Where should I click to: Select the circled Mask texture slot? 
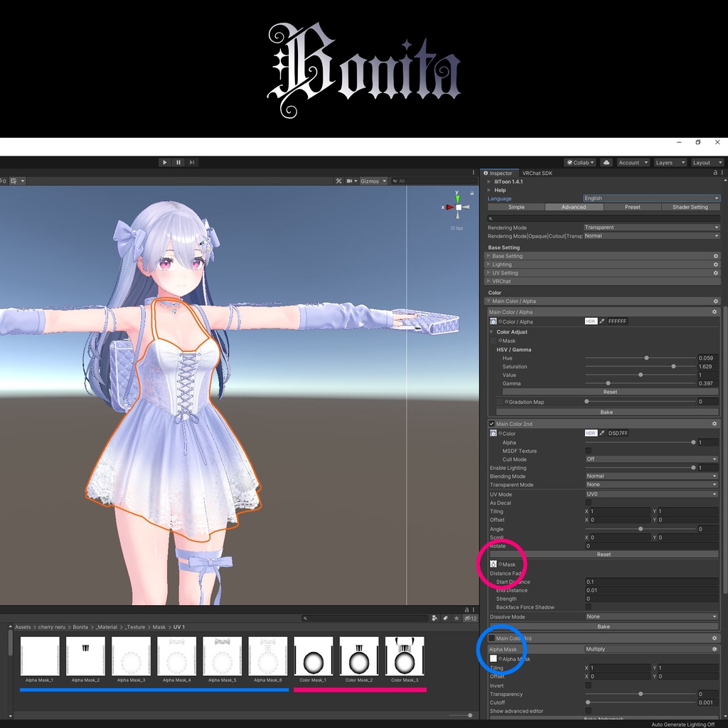(x=493, y=564)
